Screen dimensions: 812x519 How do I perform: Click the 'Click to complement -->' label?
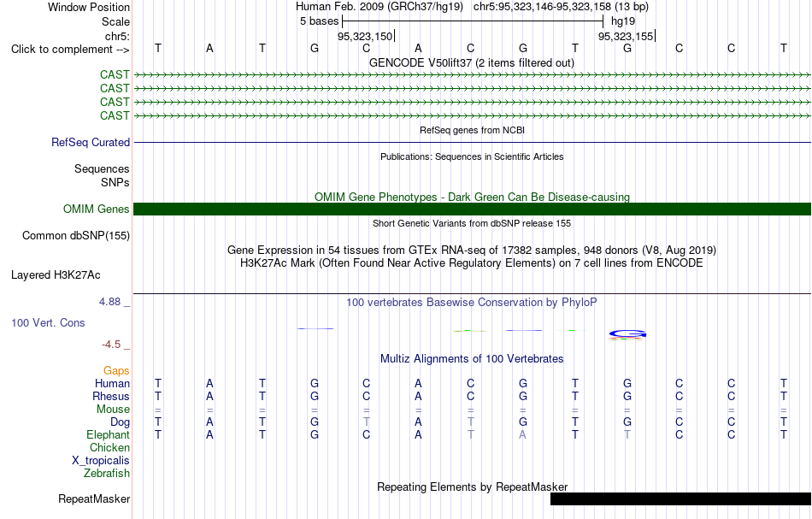(x=70, y=50)
